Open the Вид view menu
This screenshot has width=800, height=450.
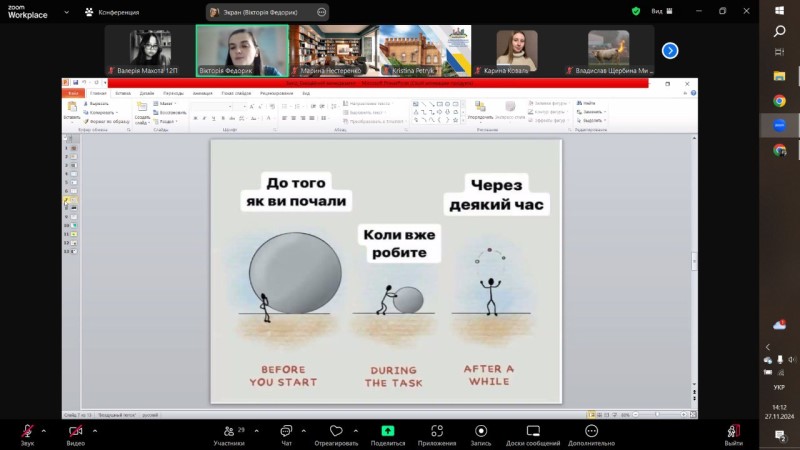pyautogui.click(x=662, y=11)
